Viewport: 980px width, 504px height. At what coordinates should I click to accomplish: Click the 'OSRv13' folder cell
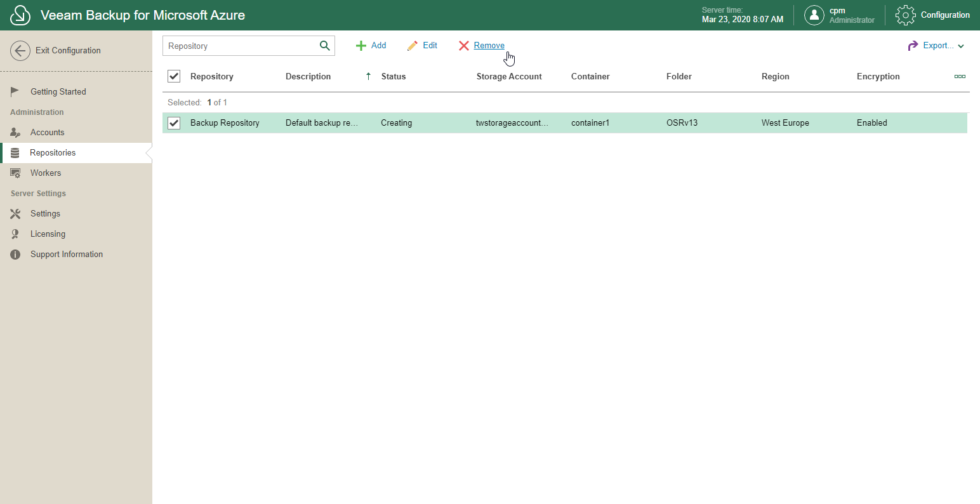click(x=682, y=123)
